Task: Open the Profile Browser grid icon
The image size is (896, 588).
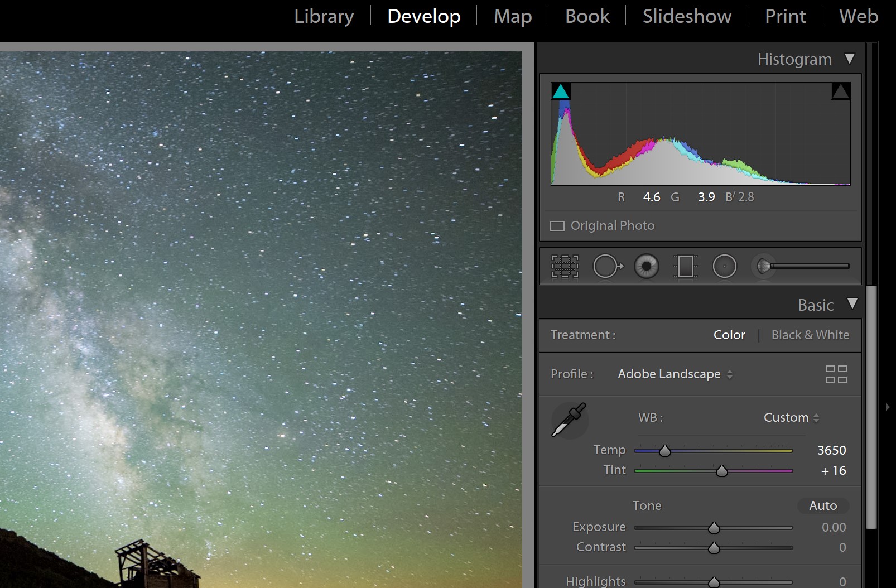Action: tap(836, 374)
